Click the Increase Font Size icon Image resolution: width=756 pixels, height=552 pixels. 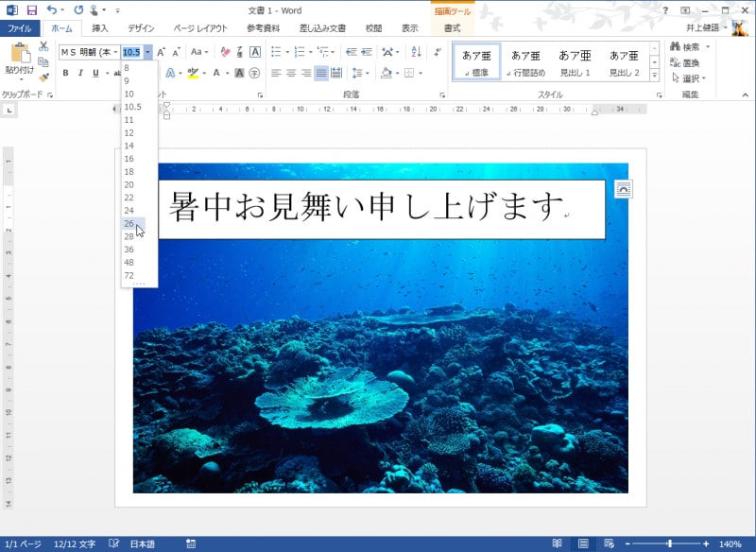coord(160,53)
